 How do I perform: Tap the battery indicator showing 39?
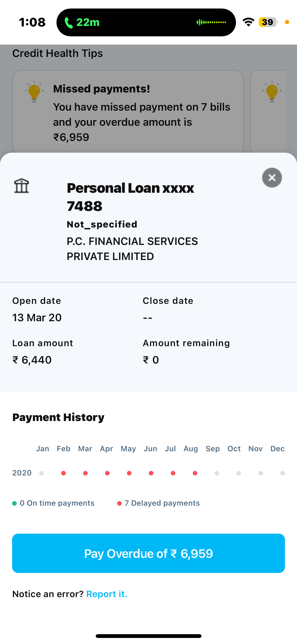pos(268,22)
